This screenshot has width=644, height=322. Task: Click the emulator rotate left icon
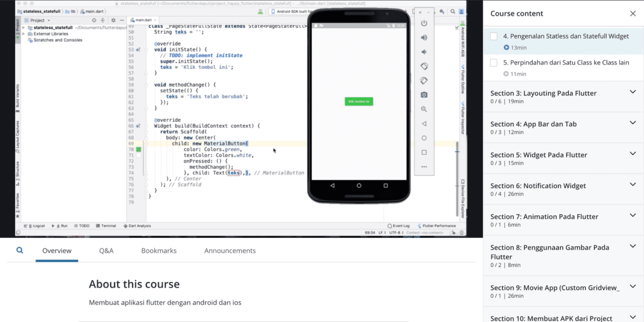point(424,66)
